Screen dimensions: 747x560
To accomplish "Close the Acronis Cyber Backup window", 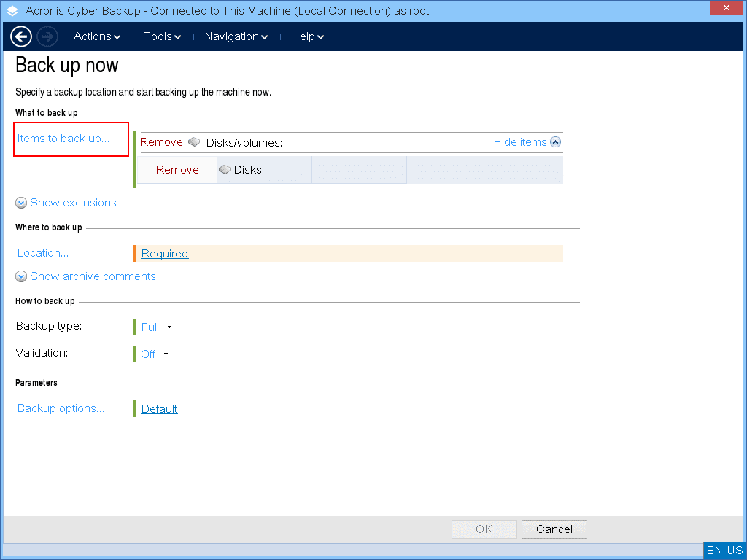I will tap(726, 7).
